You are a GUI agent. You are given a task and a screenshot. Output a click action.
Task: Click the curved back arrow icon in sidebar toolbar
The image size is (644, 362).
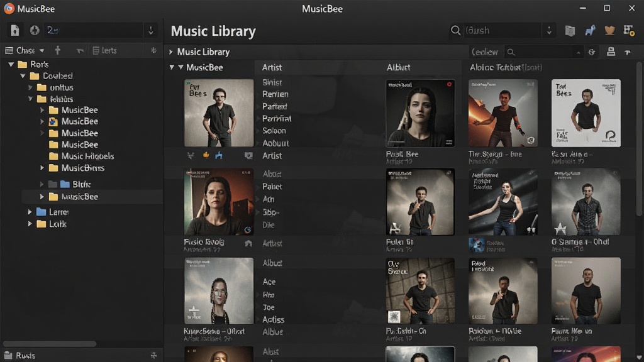coord(80,51)
